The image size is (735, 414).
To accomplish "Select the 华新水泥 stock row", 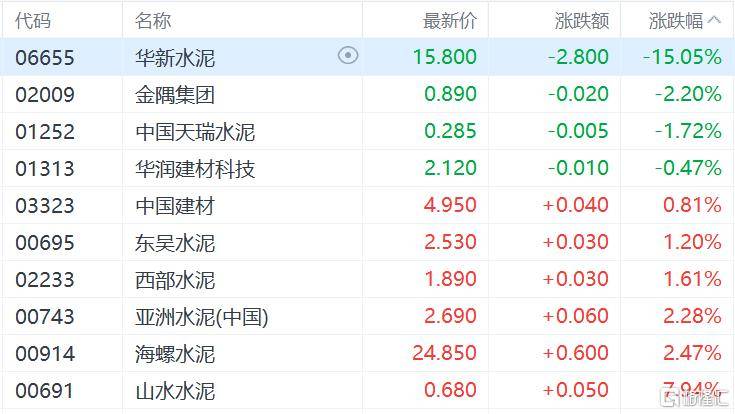I will click(368, 57).
